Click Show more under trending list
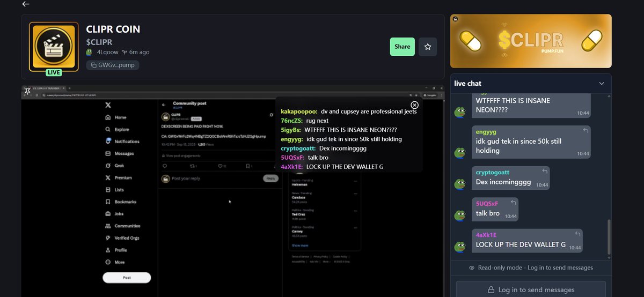644x297 pixels. (299, 246)
